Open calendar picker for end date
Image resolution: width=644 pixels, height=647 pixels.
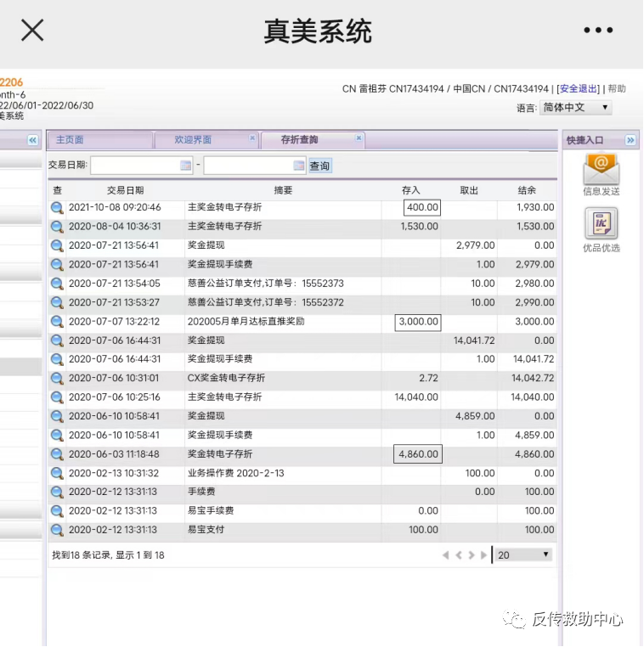pos(299,166)
